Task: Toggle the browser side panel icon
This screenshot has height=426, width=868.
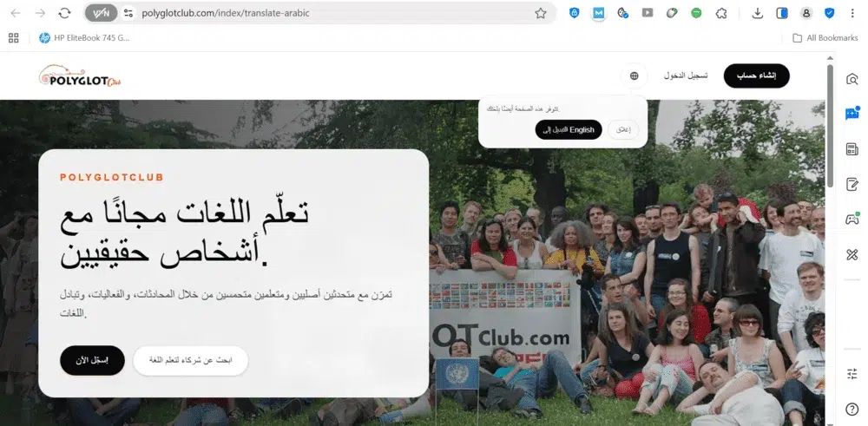Action: click(x=782, y=13)
